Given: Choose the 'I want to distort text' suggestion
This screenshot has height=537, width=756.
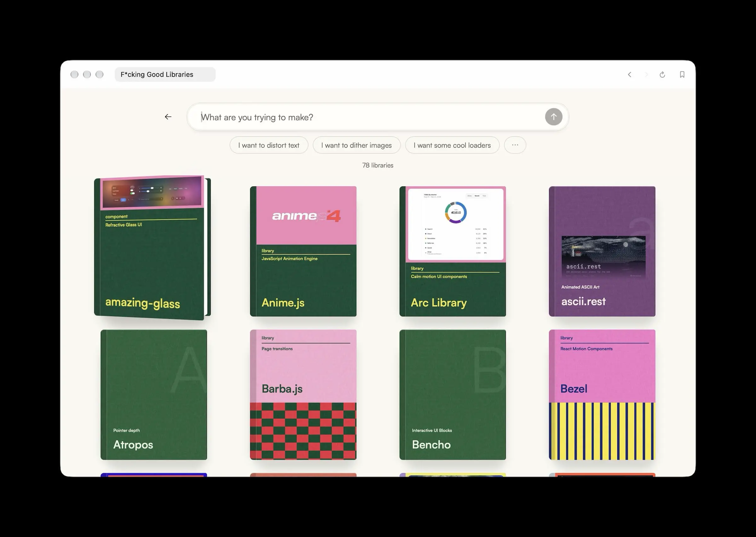Looking at the screenshot, I should tap(269, 145).
